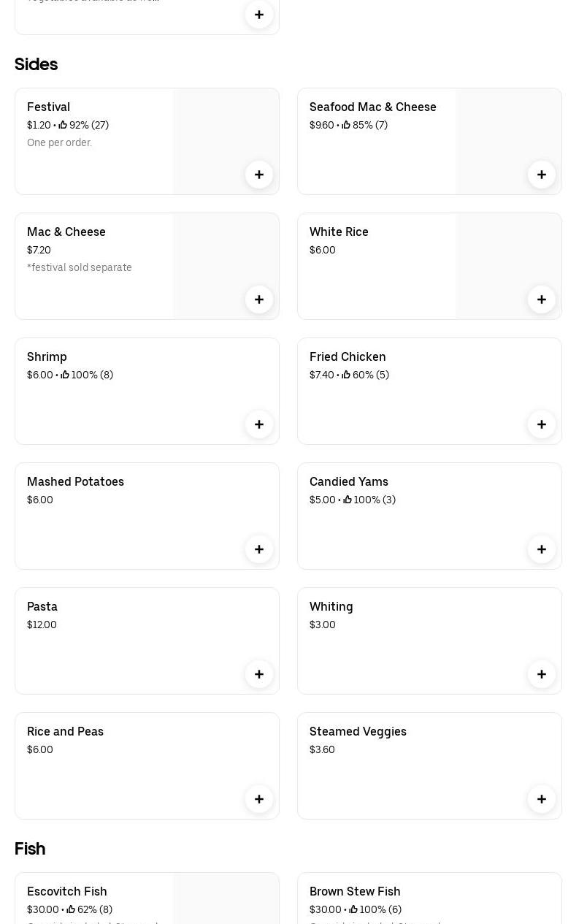Select the Candied Yams title

349,482
